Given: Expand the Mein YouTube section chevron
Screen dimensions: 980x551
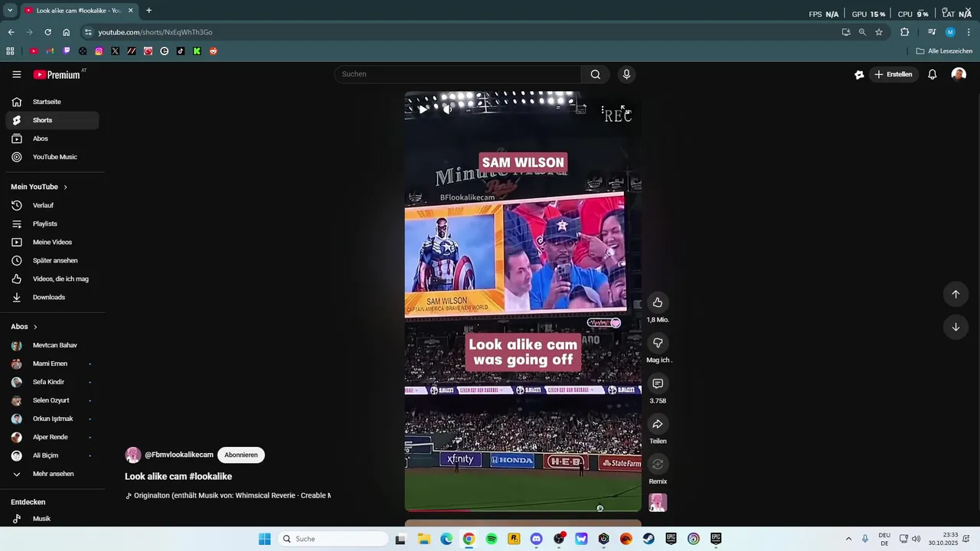Looking at the screenshot, I should tap(65, 187).
